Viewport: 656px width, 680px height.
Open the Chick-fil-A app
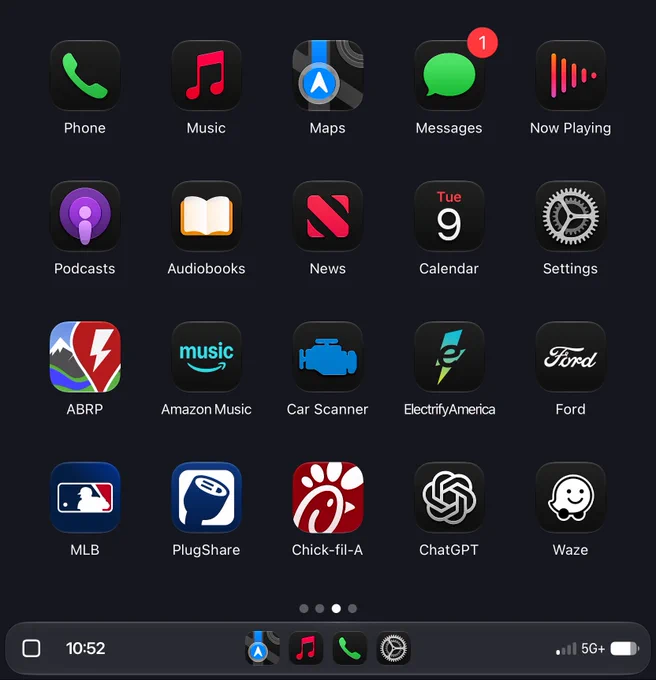(328, 497)
